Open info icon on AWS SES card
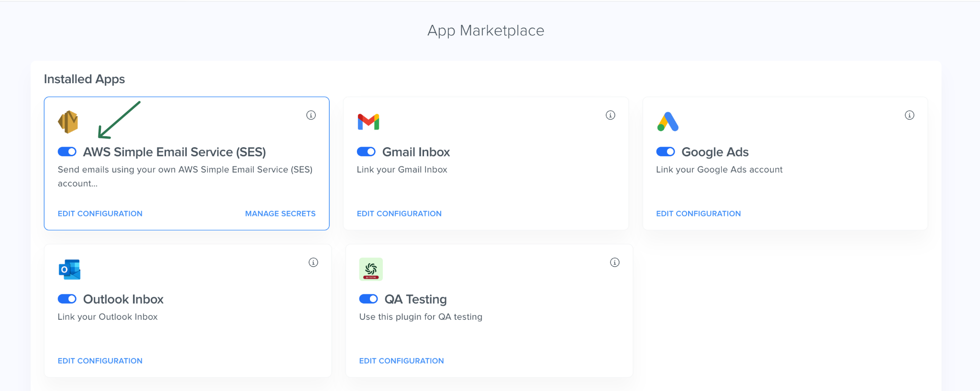Screen dimensions: 980x391 311,115
